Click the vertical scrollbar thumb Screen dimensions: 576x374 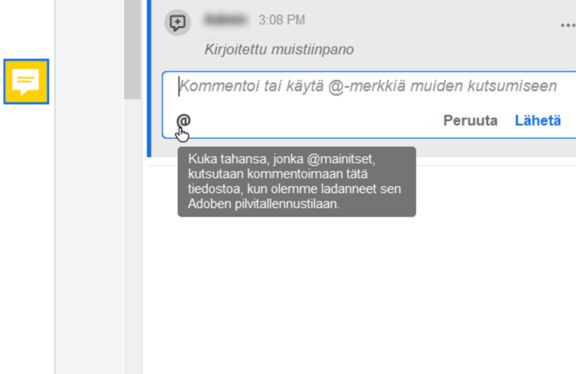[x=132, y=49]
